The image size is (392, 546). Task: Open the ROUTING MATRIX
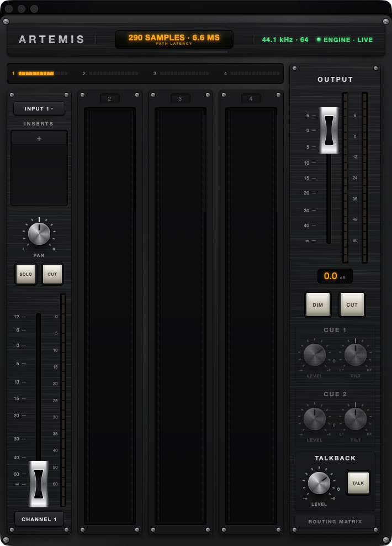335,522
